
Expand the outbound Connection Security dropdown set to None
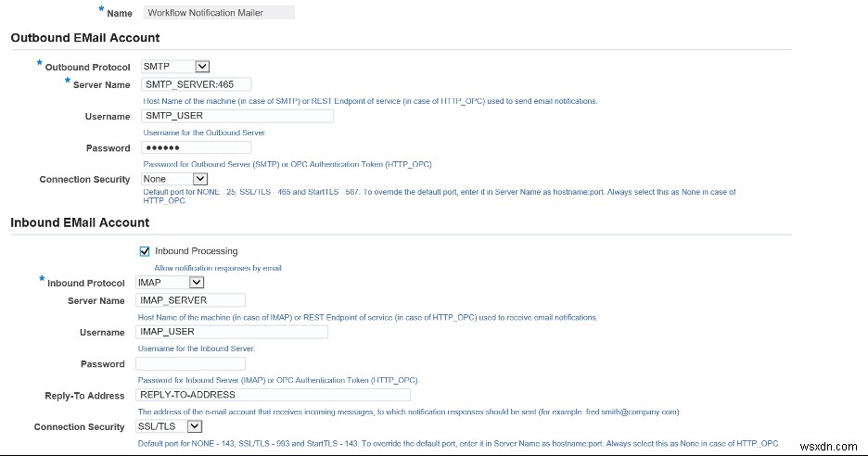[x=174, y=179]
